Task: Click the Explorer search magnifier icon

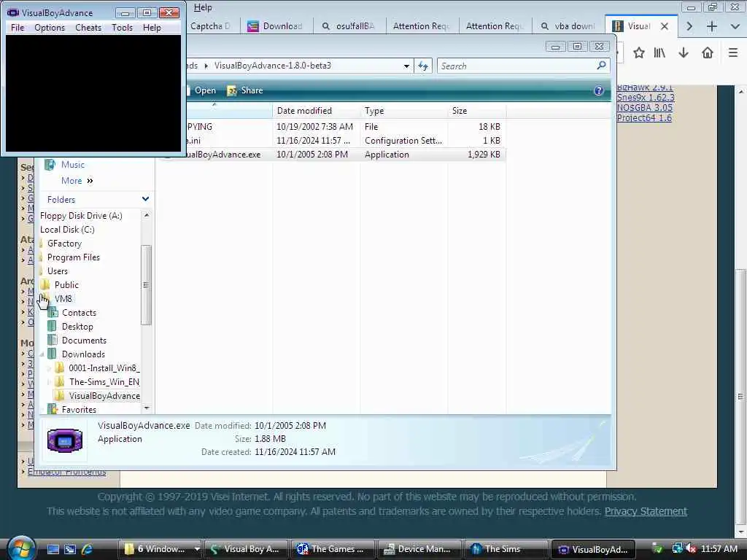Action: [601, 65]
